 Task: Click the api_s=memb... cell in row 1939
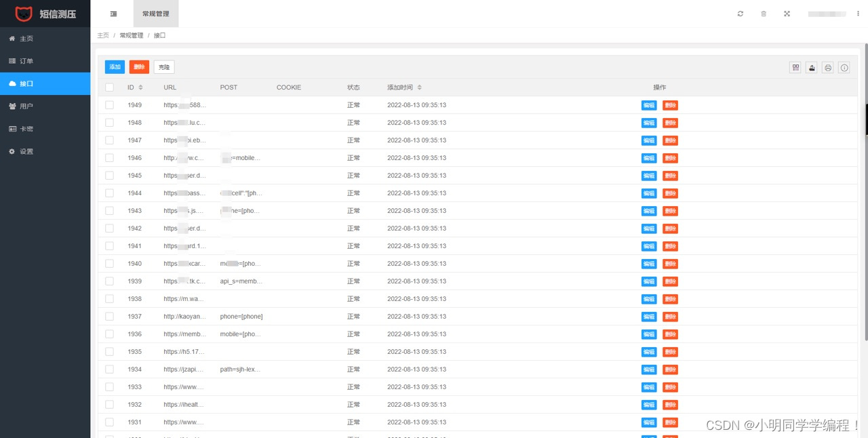(241, 281)
